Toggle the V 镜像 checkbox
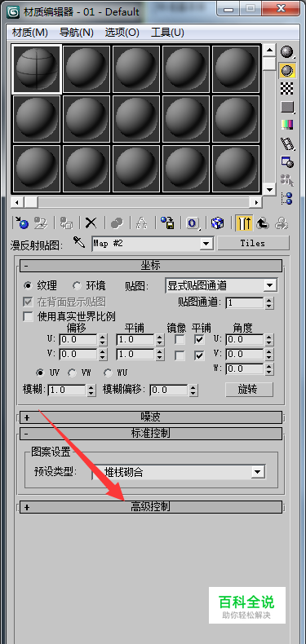Viewport: 306px width, 644px height. [180, 355]
